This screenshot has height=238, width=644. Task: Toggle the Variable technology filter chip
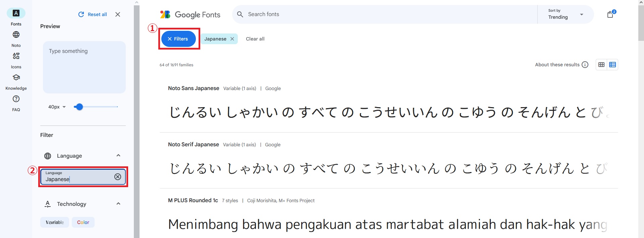point(55,222)
